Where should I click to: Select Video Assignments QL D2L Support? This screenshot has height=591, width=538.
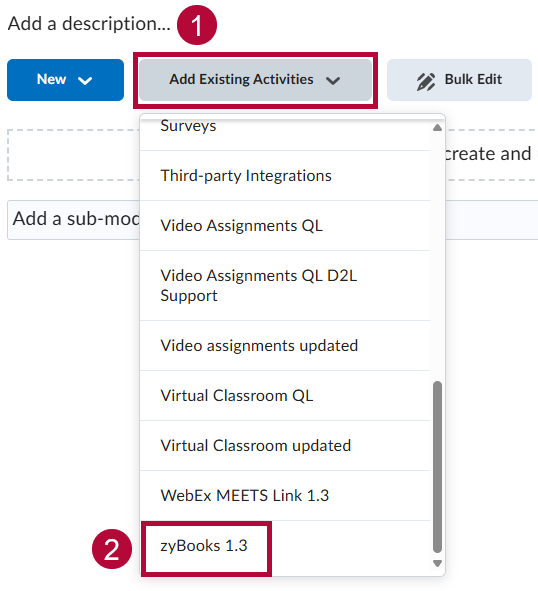[285, 286]
